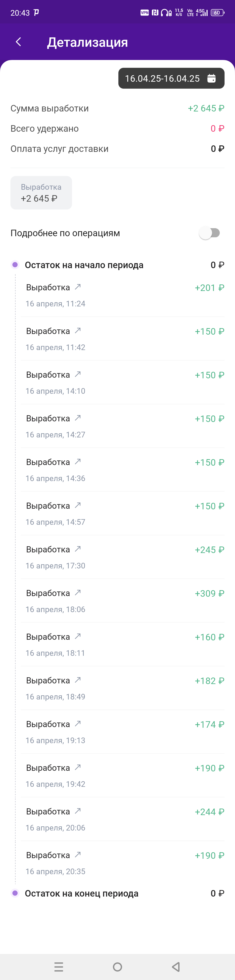Tap the Сумма выработки total +2 645 ₽
Screen dimensions: 235x980
click(x=206, y=108)
